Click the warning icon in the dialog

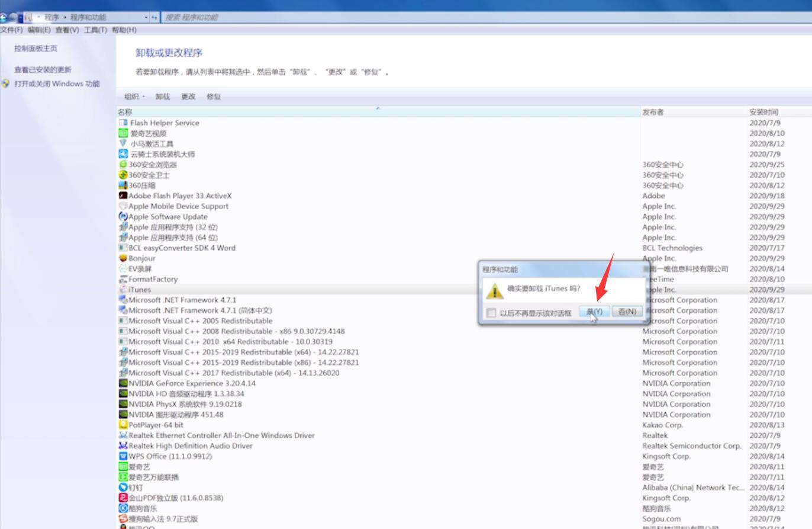coord(495,290)
